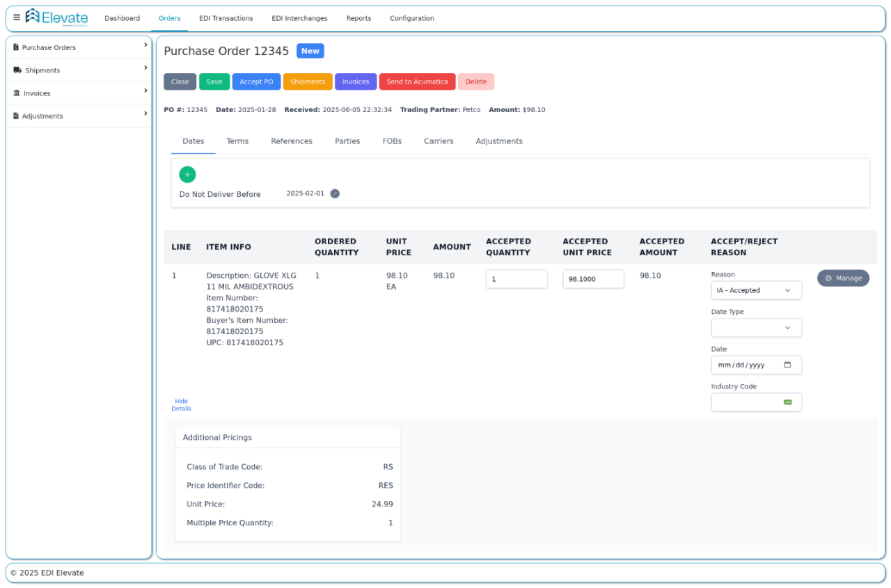Click the Invoices bank icon in sidebar

(17, 93)
